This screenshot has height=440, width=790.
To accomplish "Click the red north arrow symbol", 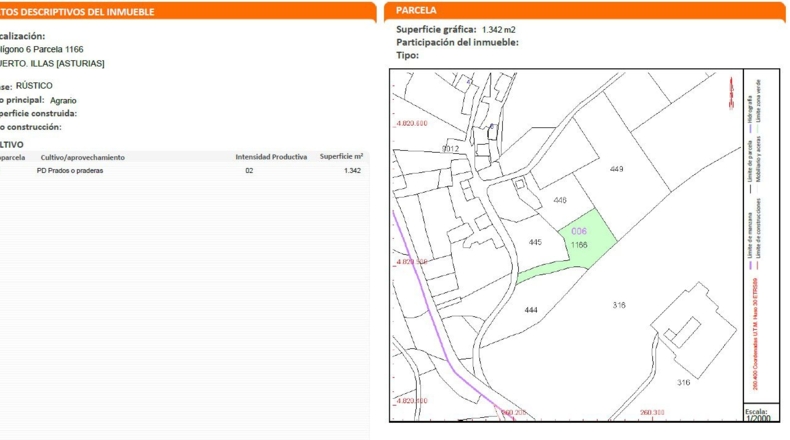I will pyautogui.click(x=732, y=92).
